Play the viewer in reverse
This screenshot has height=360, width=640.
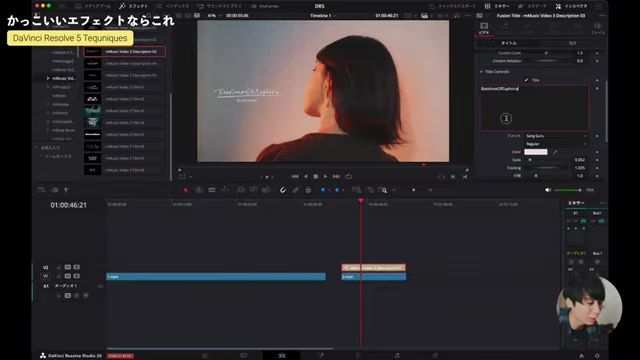306,176
